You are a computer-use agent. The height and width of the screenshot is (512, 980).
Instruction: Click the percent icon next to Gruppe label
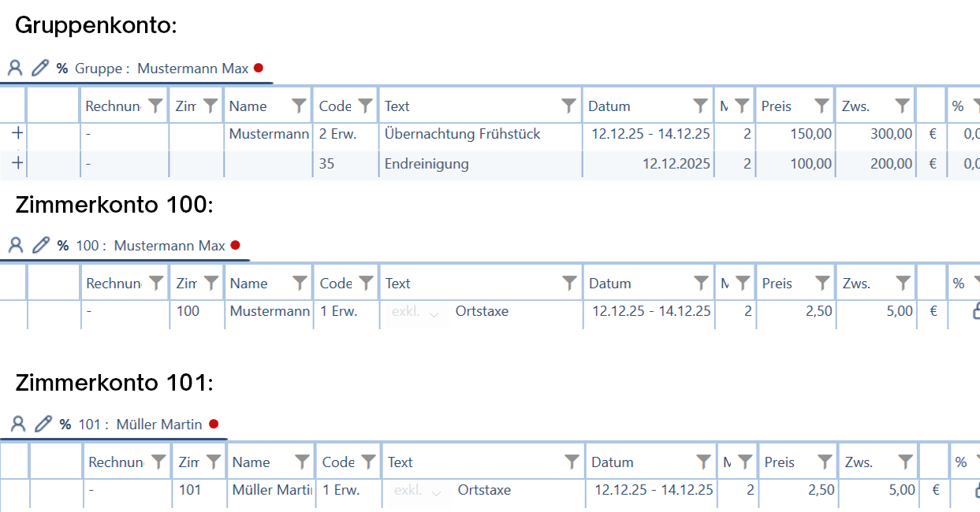[x=62, y=69]
